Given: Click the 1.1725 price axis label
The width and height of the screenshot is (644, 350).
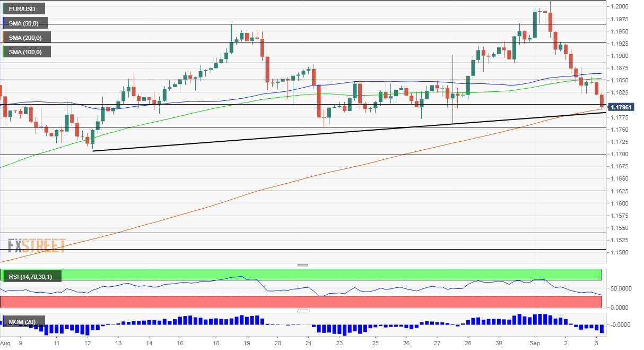Looking at the screenshot, I should tap(620, 142).
